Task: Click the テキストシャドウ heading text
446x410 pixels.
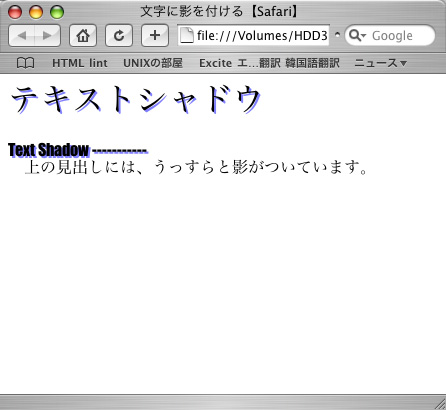Action: point(135,99)
